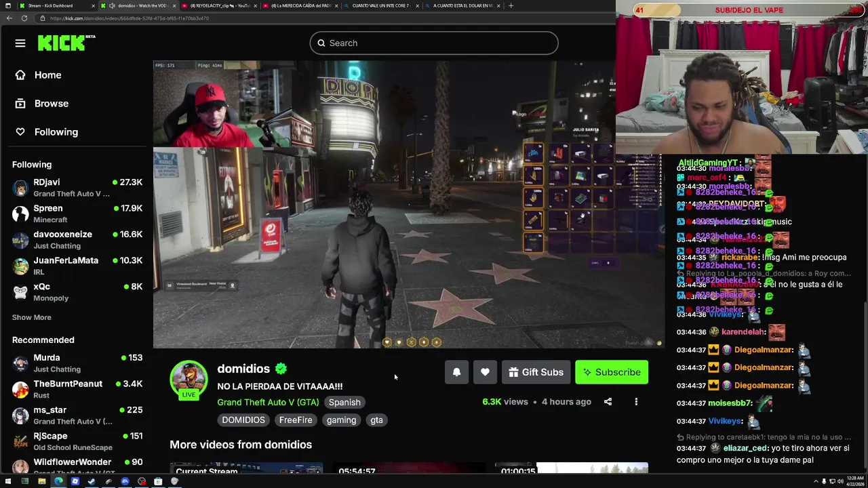Screen dimensions: 868x488
Task: Expand Following list with Show More
Action: (31, 317)
